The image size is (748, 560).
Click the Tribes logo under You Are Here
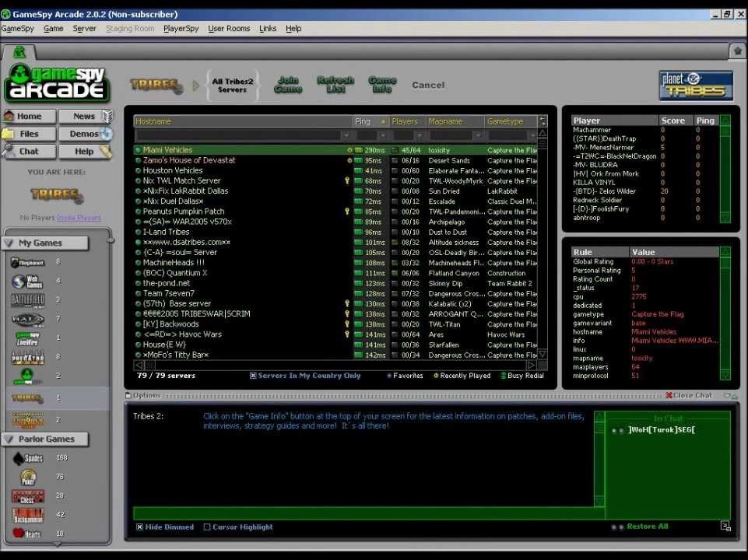tap(57, 194)
